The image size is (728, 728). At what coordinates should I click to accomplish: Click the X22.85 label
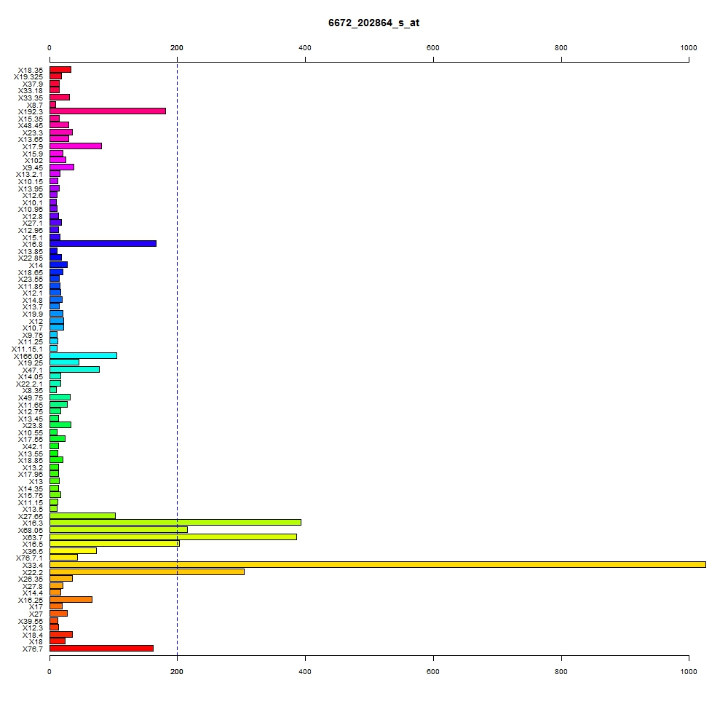click(31, 258)
